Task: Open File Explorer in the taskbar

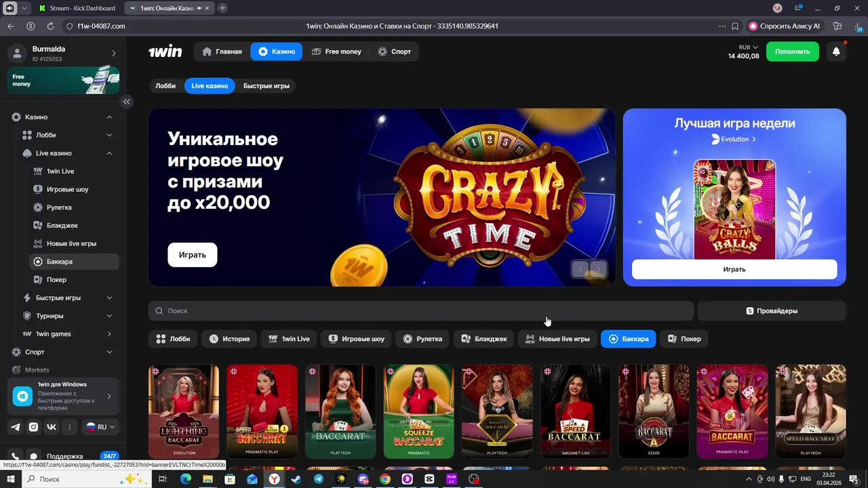Action: [x=208, y=479]
